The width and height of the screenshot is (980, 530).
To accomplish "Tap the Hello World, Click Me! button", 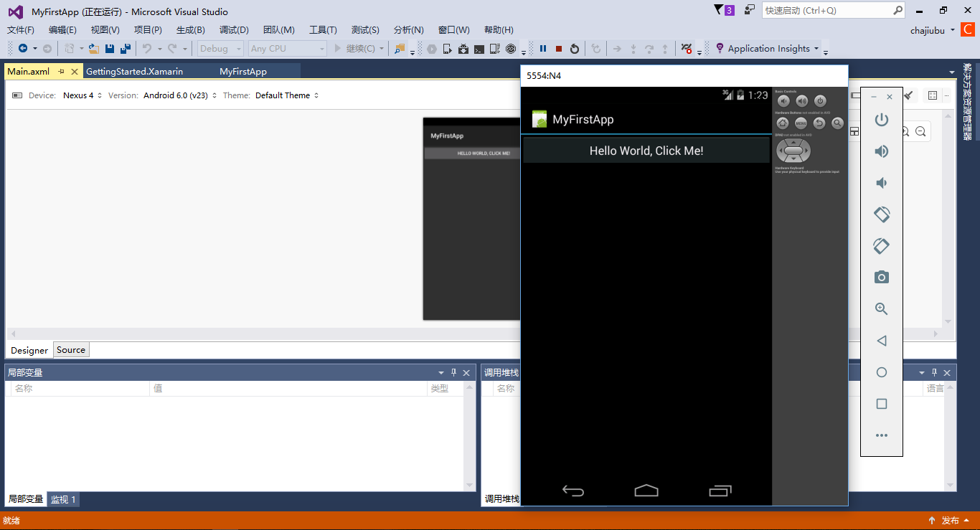I will [646, 151].
